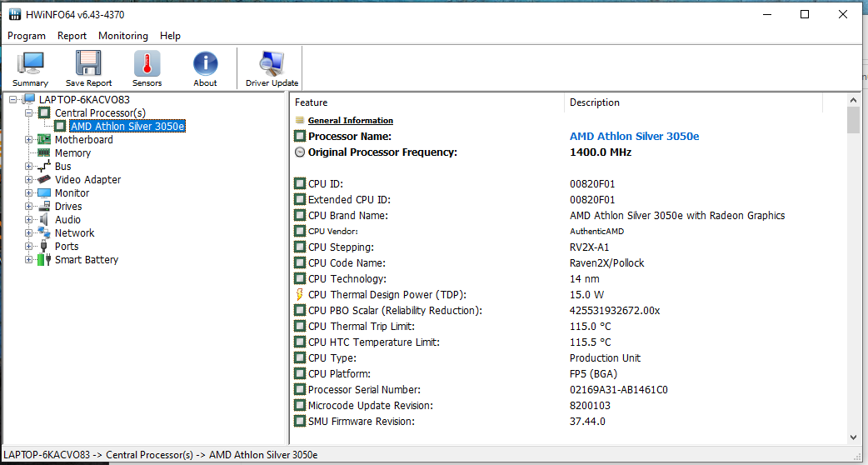Select the Memory tree item label
Screen dimensions: 868x465
72,152
